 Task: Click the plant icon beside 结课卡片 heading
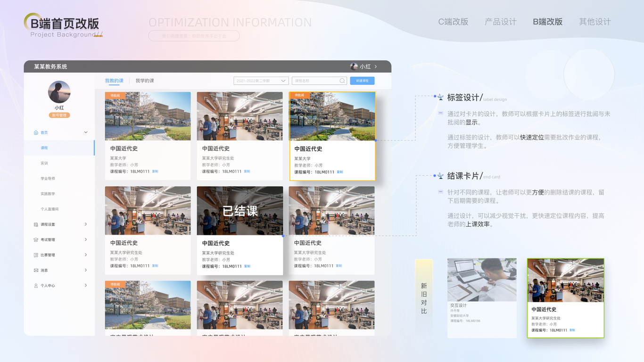click(440, 176)
